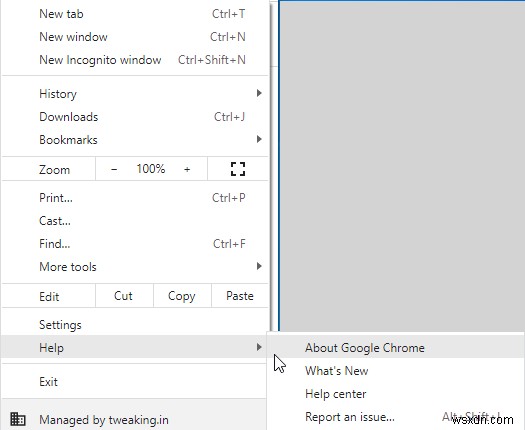Image resolution: width=525 pixels, height=430 pixels.
Task: Open Settings from the menu
Action: pyautogui.click(x=135, y=325)
